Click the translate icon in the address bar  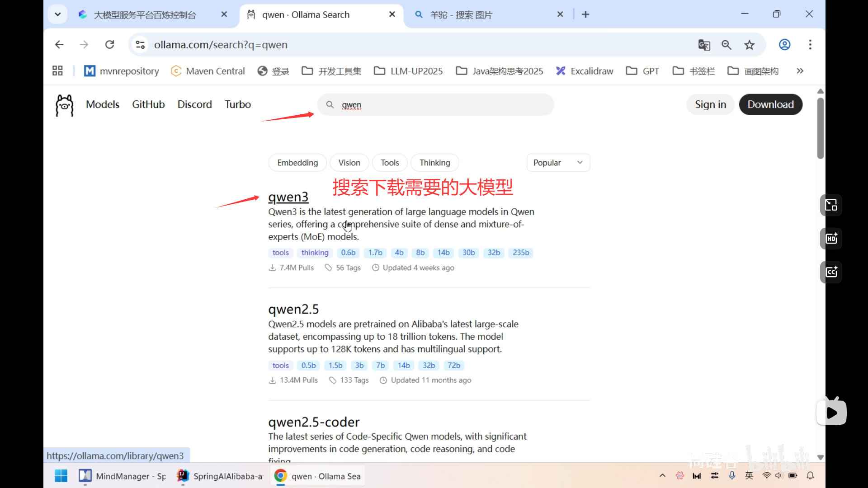tap(704, 45)
